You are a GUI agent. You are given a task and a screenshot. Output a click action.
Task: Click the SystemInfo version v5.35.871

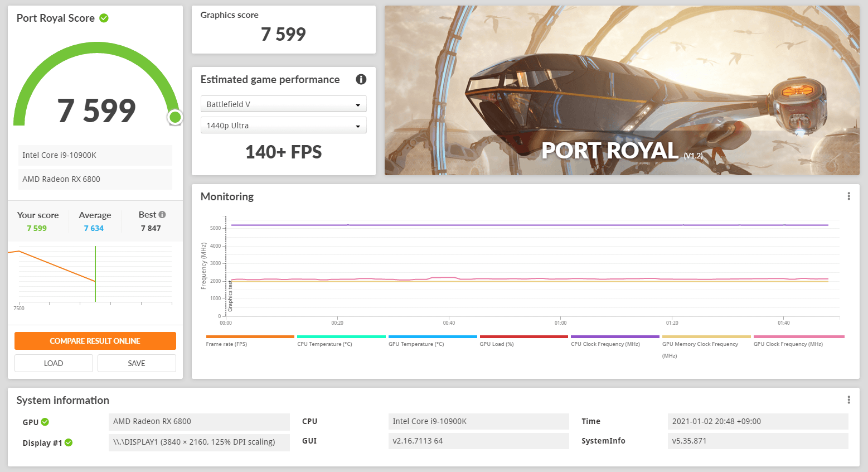(758, 441)
